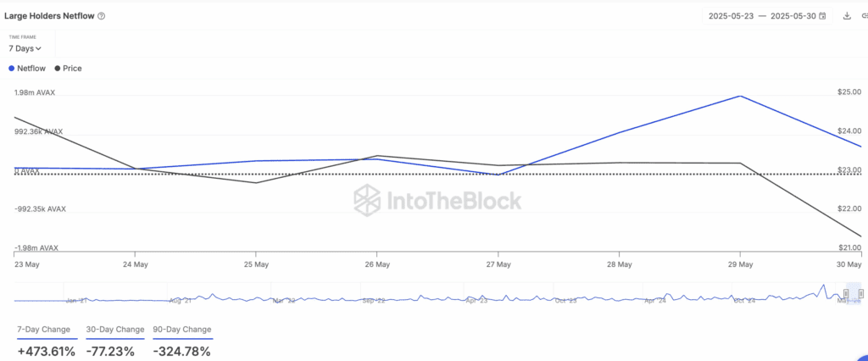Screen dimensions: 868x361
Task: Copy the chart share link icon
Action: pos(864,16)
